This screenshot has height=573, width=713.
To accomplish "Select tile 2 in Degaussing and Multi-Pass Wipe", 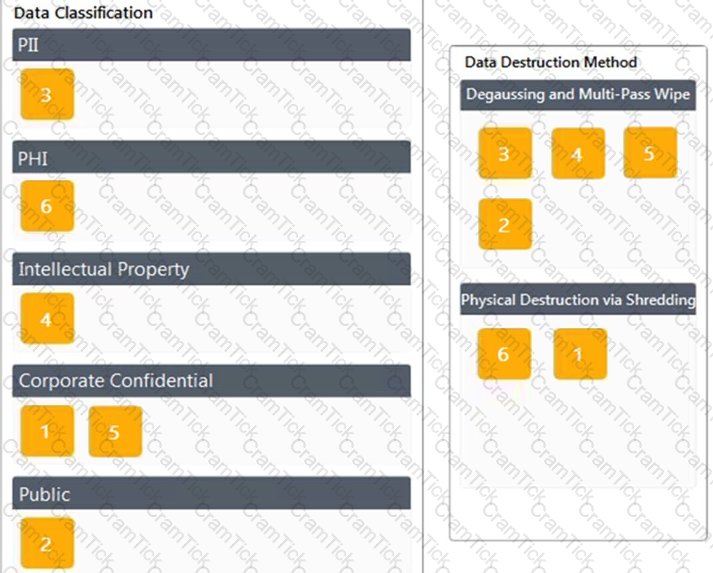I will [x=505, y=224].
